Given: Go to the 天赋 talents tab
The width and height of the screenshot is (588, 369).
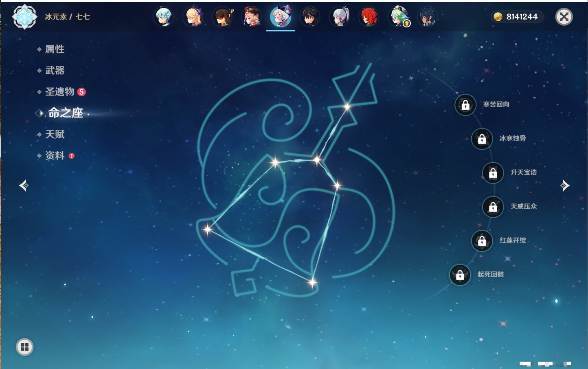Looking at the screenshot, I should tap(55, 134).
